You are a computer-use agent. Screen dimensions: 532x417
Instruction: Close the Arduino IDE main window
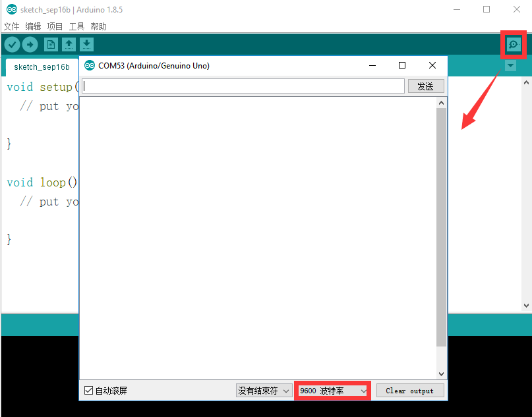click(517, 9)
